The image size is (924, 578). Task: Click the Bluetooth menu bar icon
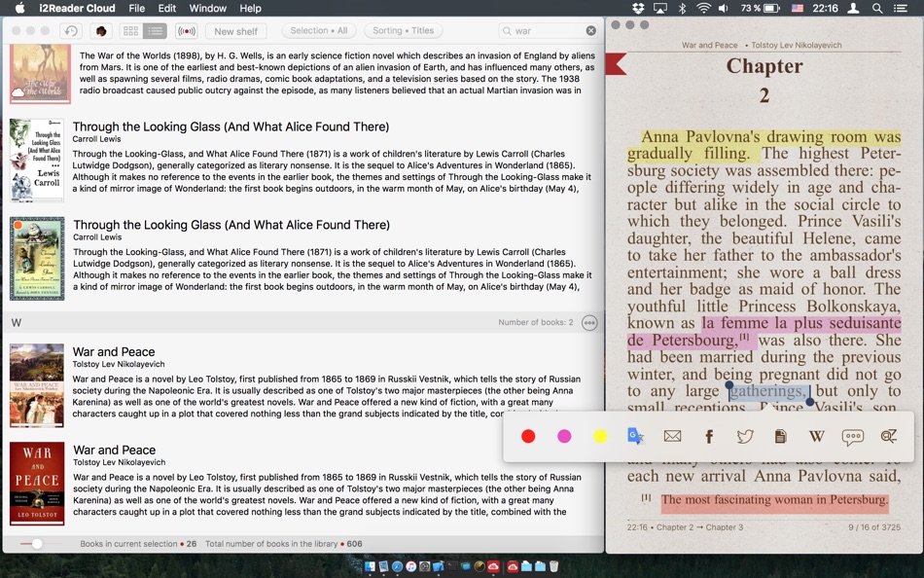pyautogui.click(x=682, y=8)
